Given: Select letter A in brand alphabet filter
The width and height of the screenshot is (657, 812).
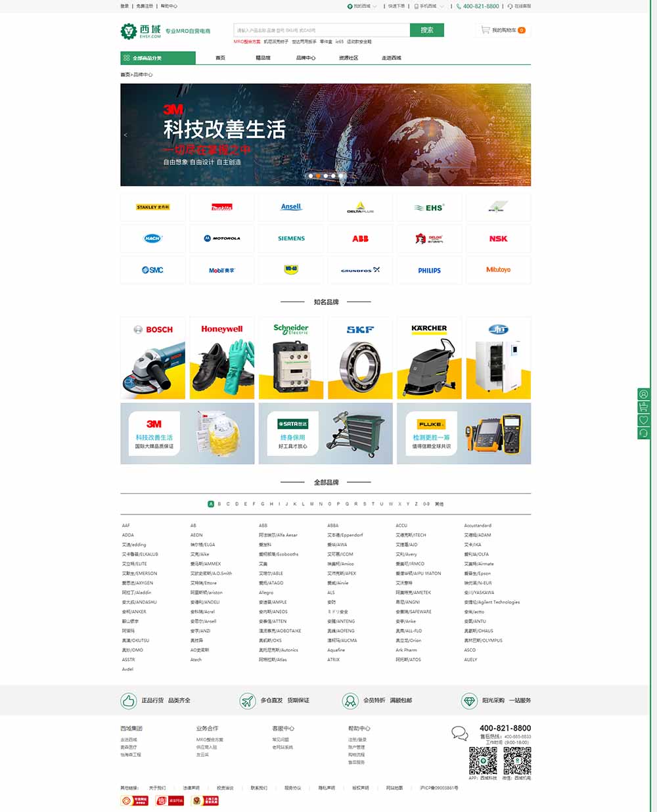Looking at the screenshot, I should coord(211,504).
